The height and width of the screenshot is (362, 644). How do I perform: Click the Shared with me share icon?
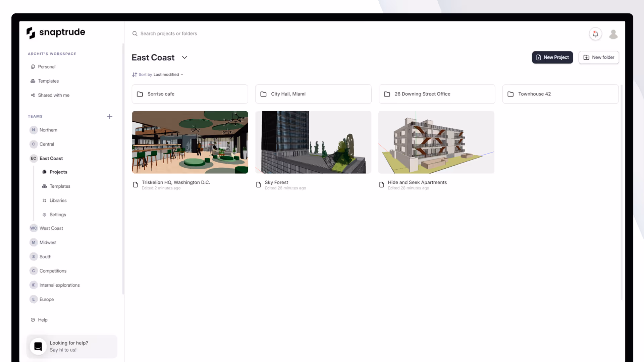tap(33, 95)
